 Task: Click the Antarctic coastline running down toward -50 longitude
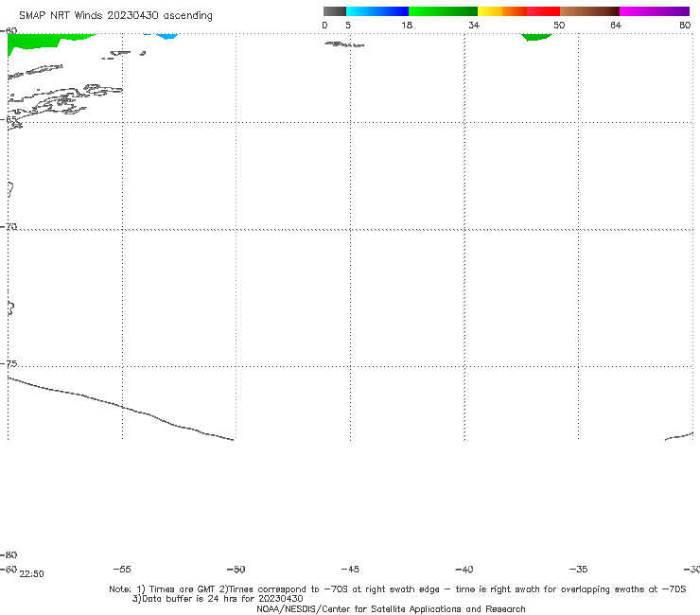(x=120, y=407)
